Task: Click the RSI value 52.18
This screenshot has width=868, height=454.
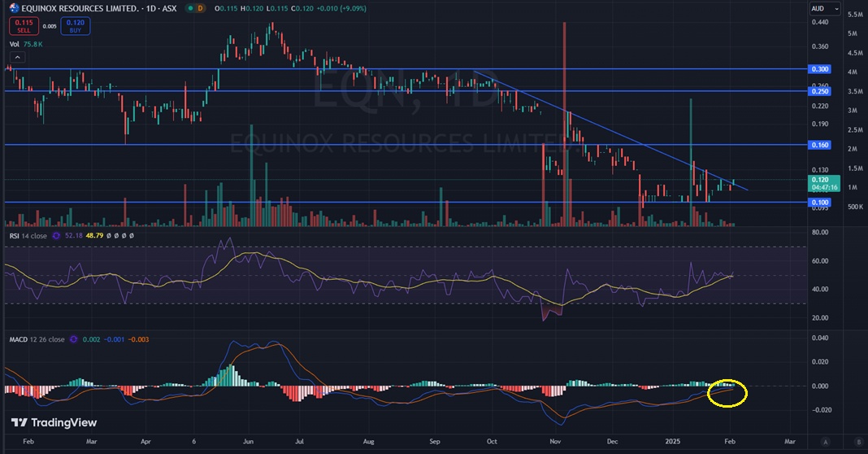Action: point(73,236)
